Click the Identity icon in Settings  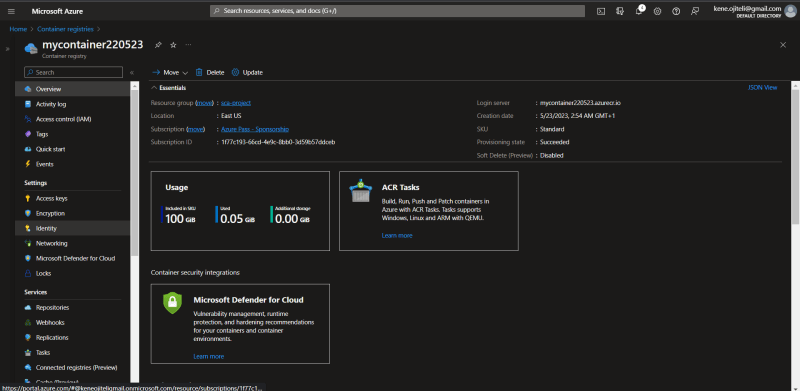pyautogui.click(x=28, y=229)
